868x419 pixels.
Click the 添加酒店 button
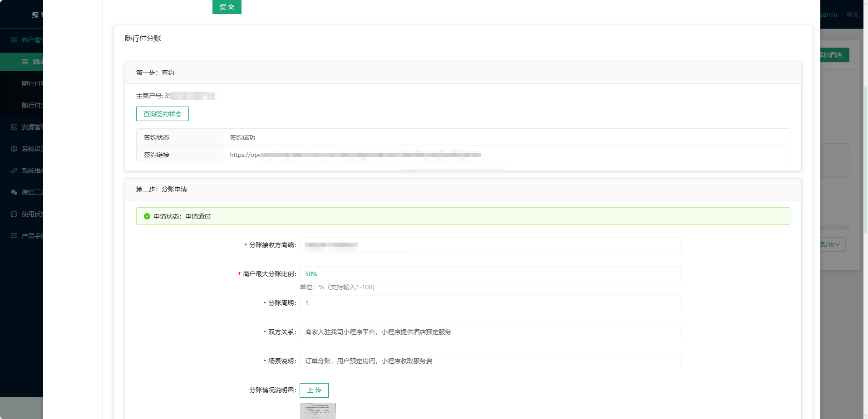(833, 55)
